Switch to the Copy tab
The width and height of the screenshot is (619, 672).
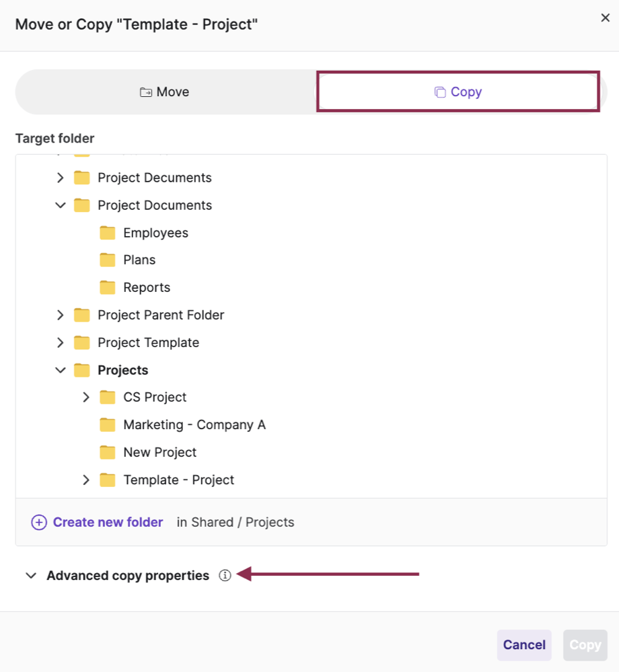[458, 91]
